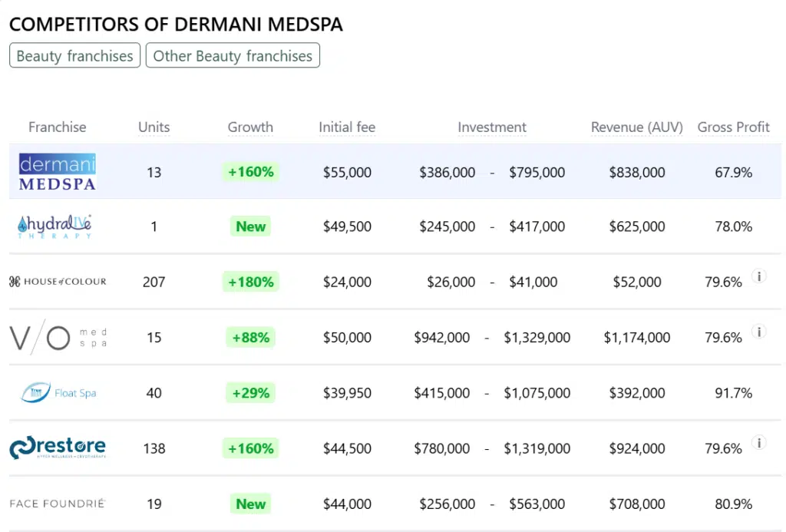Viewport: 786px width, 532px height.
Task: Select the $256,000 investment minimum
Action: [447, 504]
